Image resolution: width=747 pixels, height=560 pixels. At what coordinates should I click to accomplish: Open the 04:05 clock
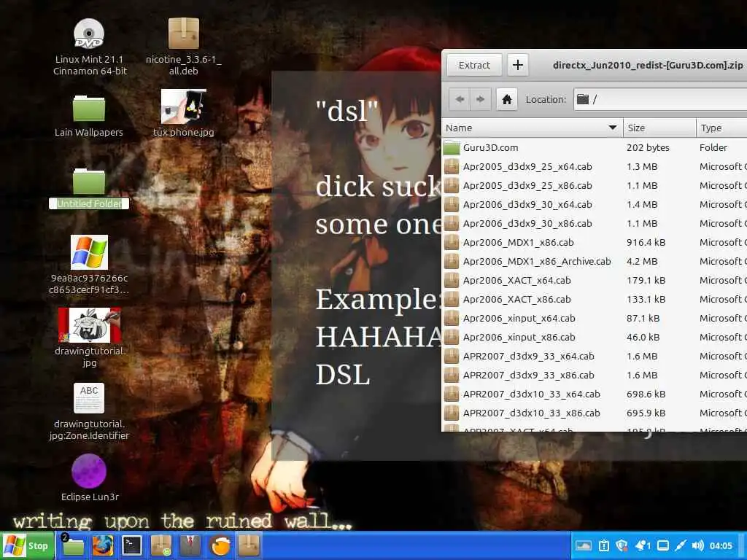tap(721, 545)
